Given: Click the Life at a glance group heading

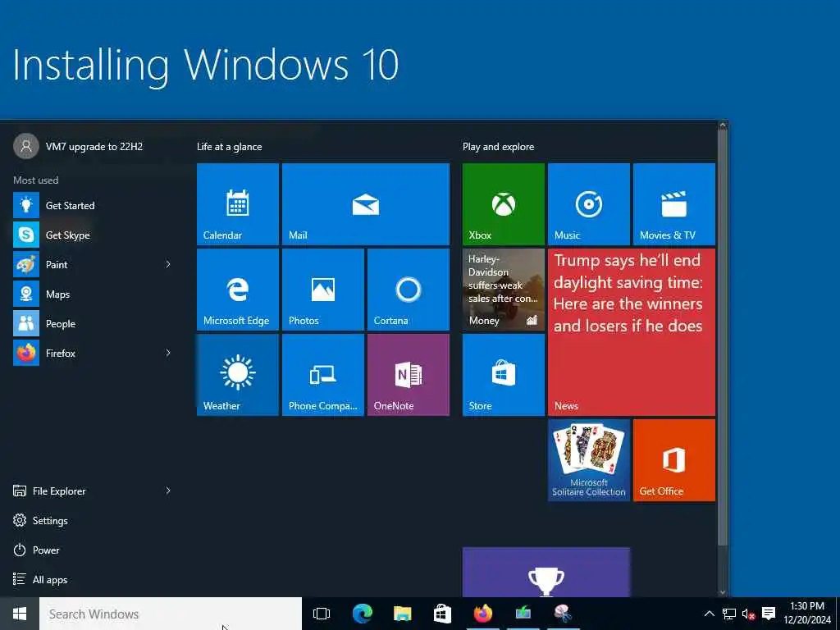Looking at the screenshot, I should click(230, 147).
